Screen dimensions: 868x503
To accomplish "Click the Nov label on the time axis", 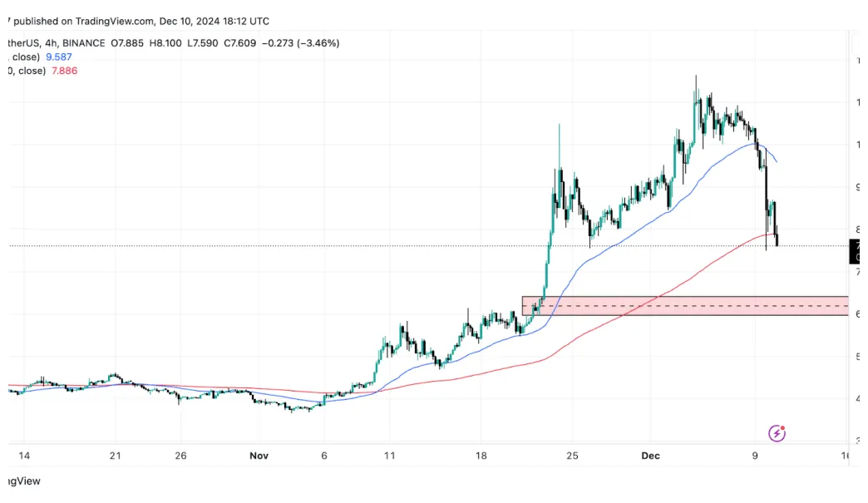I will pyautogui.click(x=259, y=456).
